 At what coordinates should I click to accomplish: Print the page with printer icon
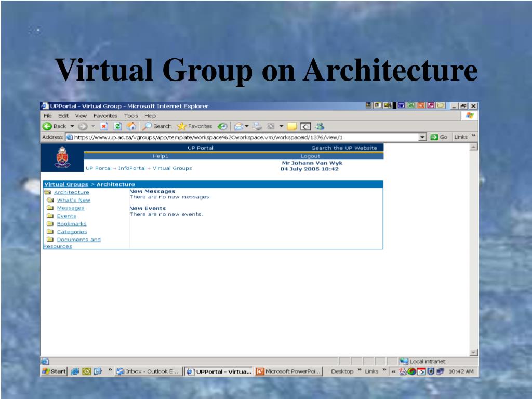tap(257, 126)
